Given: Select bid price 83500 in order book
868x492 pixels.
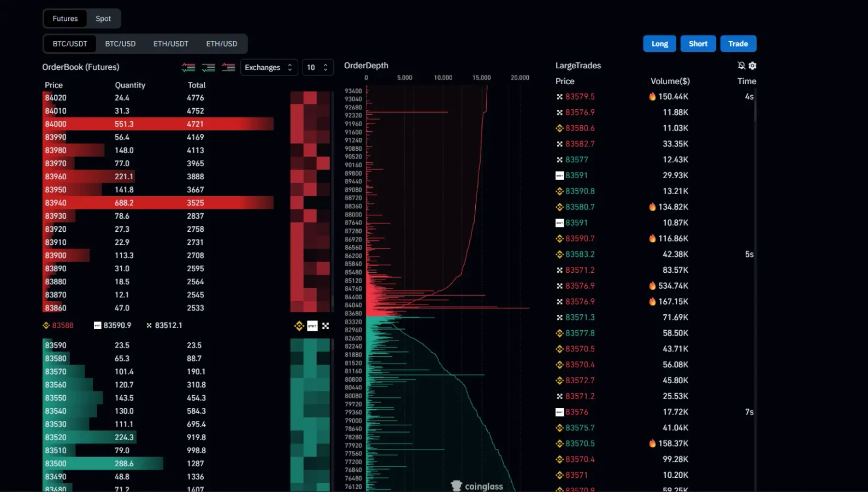Looking at the screenshot, I should pos(56,464).
